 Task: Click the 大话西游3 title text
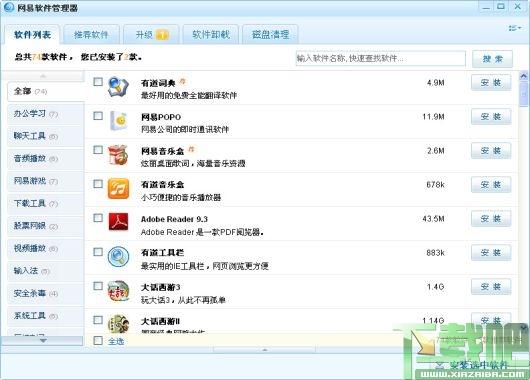pyautogui.click(x=161, y=287)
